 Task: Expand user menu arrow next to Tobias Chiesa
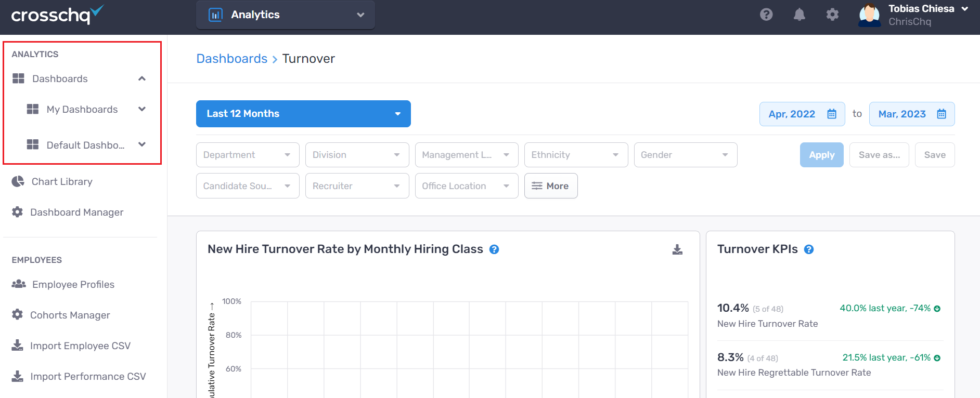pos(965,9)
